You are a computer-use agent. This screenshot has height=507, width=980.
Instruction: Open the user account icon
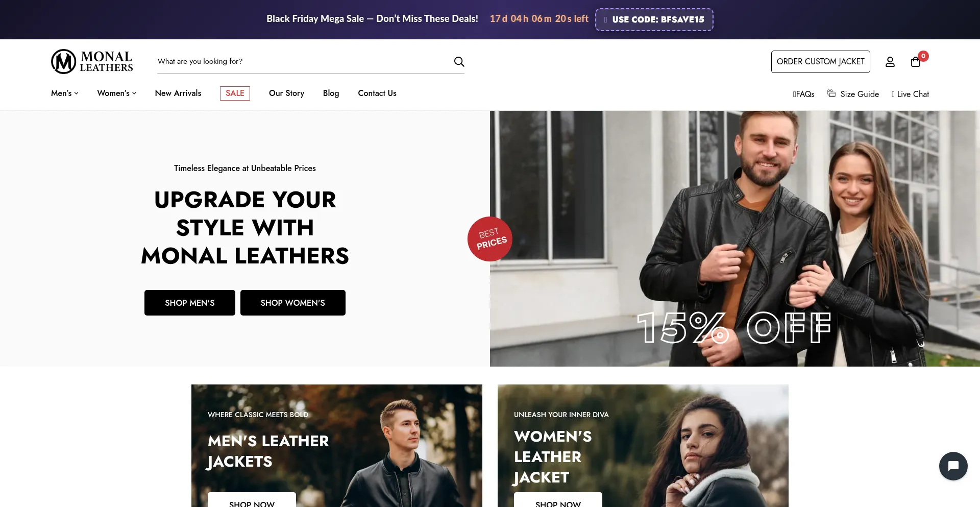890,62
